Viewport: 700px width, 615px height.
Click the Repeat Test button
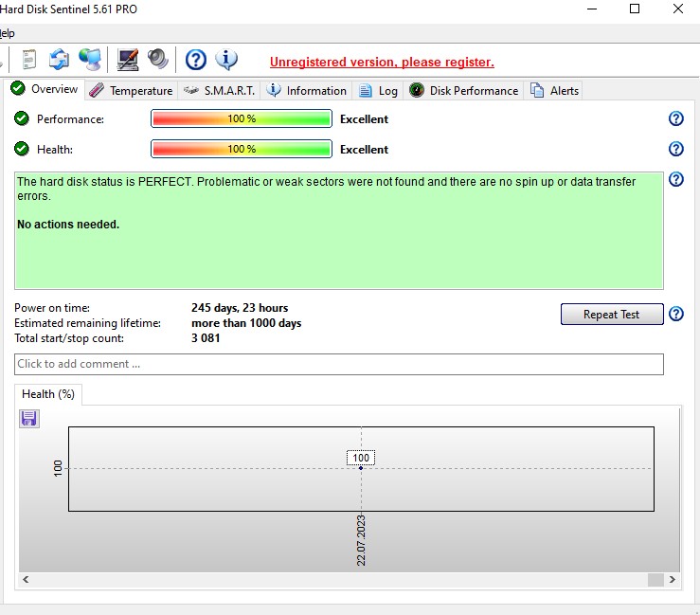click(x=612, y=314)
